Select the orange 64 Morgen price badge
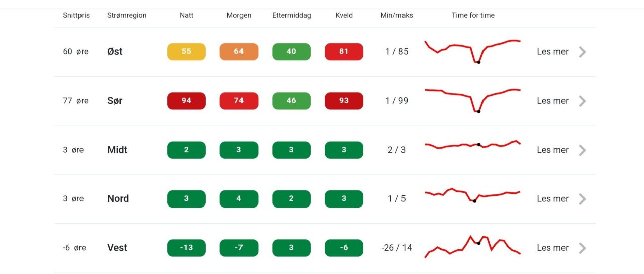The height and width of the screenshot is (274, 644). point(239,52)
